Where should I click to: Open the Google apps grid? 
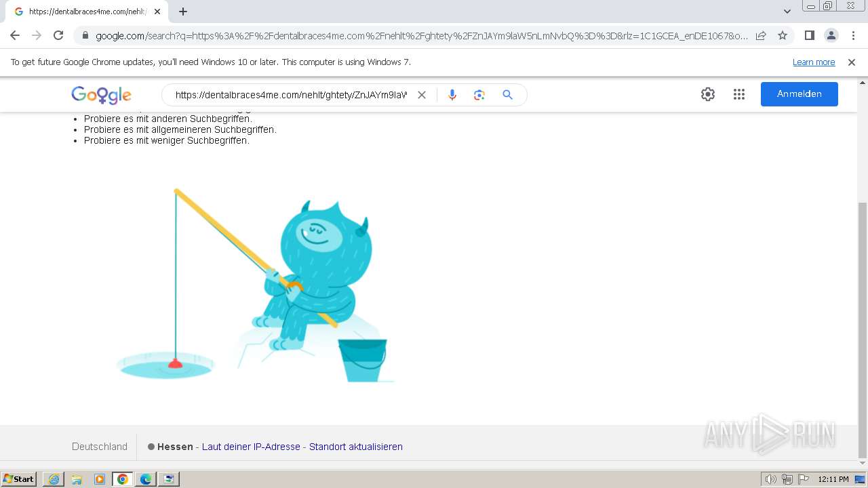[739, 94]
